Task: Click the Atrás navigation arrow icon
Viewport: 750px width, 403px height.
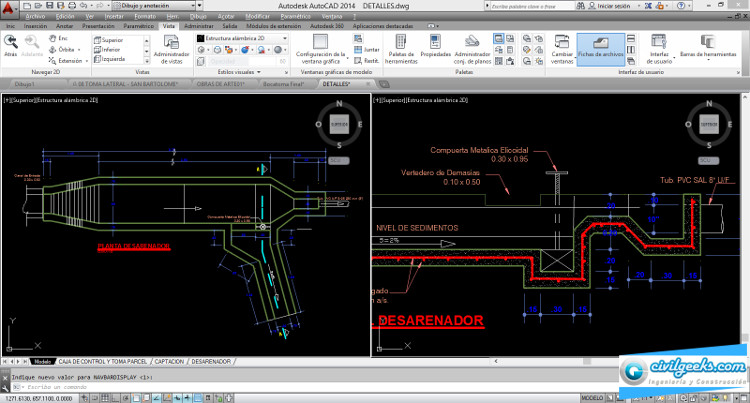Action: (x=11, y=42)
